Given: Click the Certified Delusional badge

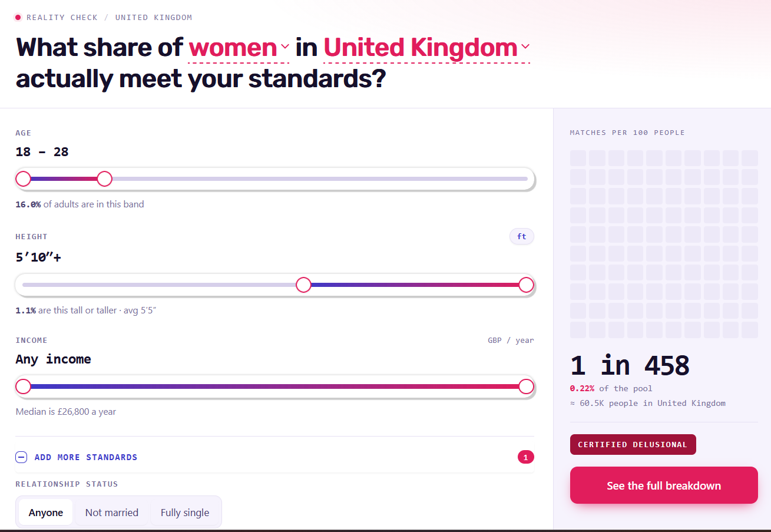Looking at the screenshot, I should [633, 445].
